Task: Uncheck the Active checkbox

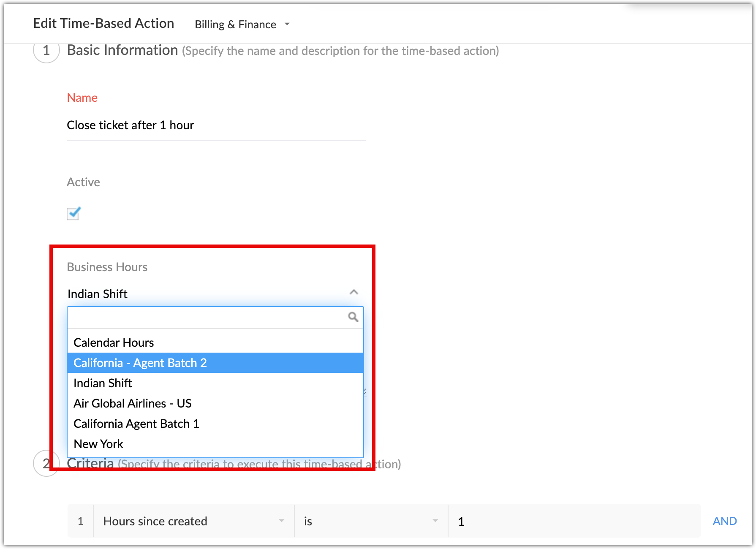Action: click(x=73, y=213)
